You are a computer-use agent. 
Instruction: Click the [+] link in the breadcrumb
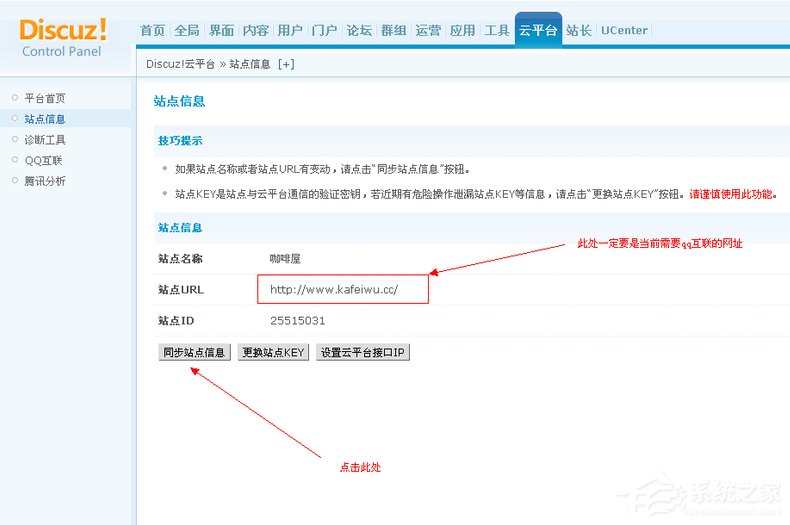[x=286, y=64]
